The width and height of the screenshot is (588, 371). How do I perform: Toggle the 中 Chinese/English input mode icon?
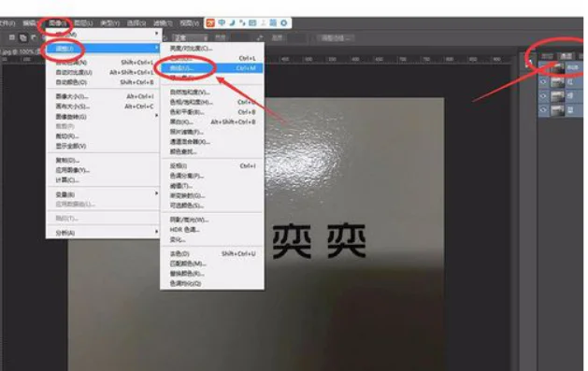click(222, 22)
